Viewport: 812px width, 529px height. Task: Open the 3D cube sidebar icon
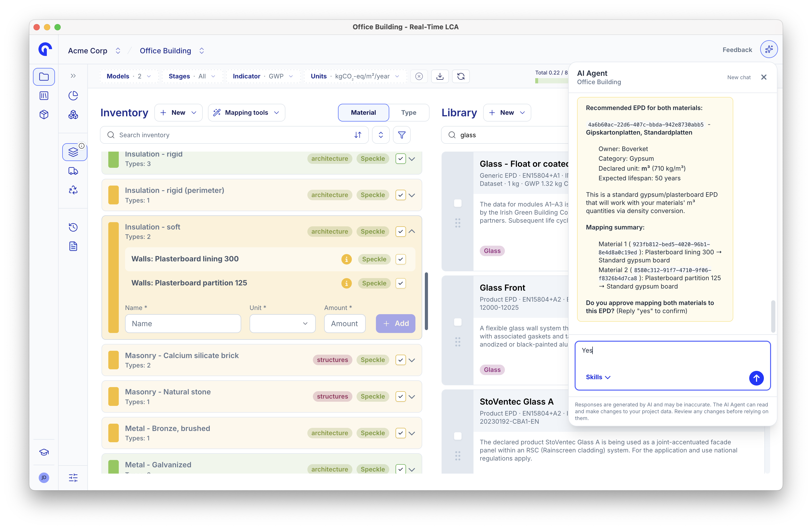coord(44,114)
